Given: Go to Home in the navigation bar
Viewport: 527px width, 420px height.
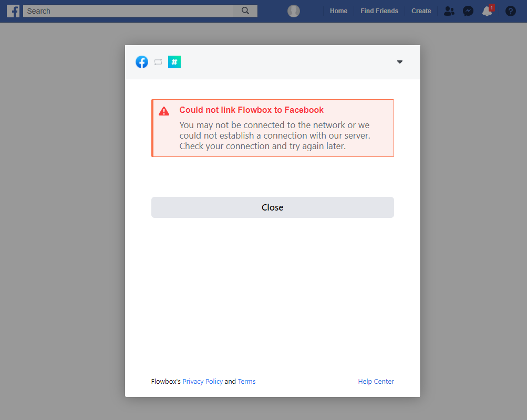Looking at the screenshot, I should click(338, 10).
